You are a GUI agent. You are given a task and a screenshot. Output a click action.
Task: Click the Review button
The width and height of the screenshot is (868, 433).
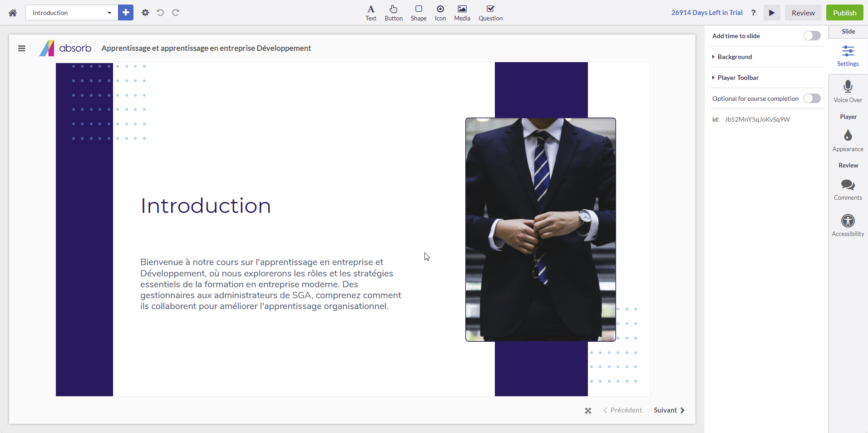point(803,13)
